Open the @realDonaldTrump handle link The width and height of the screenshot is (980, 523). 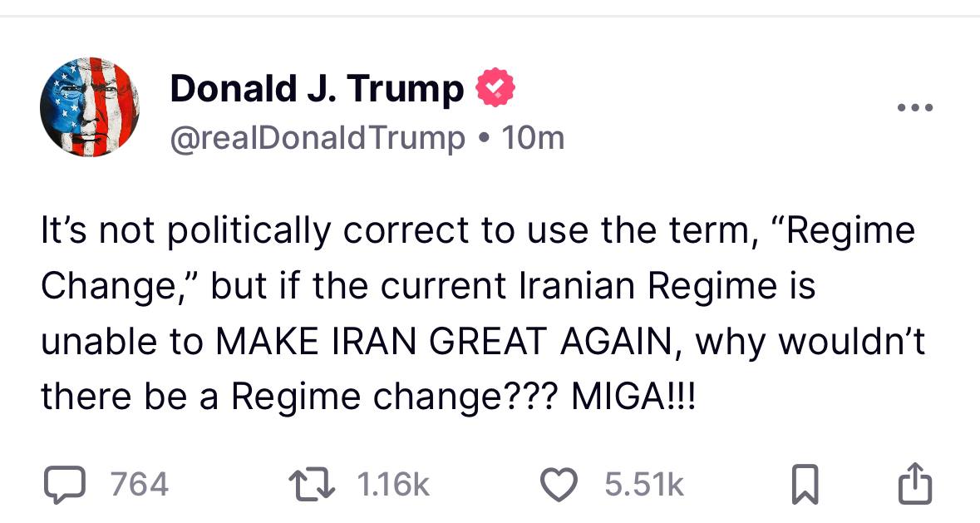pyautogui.click(x=317, y=138)
